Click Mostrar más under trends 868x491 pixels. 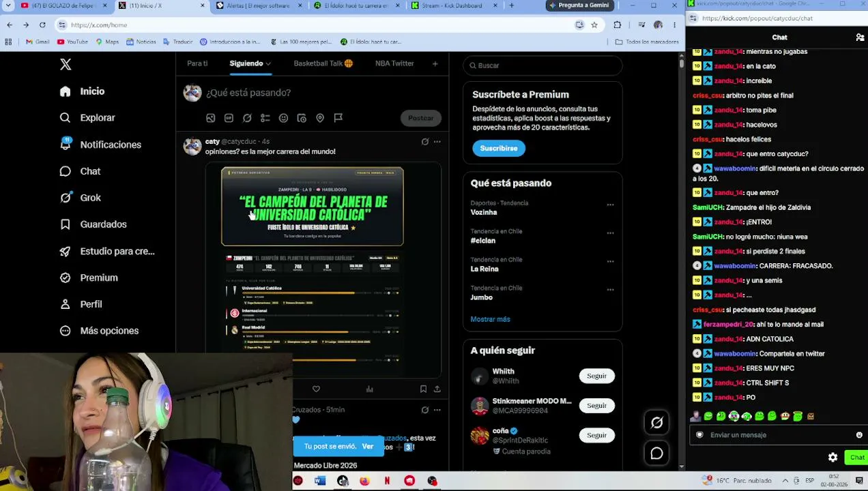(x=490, y=319)
